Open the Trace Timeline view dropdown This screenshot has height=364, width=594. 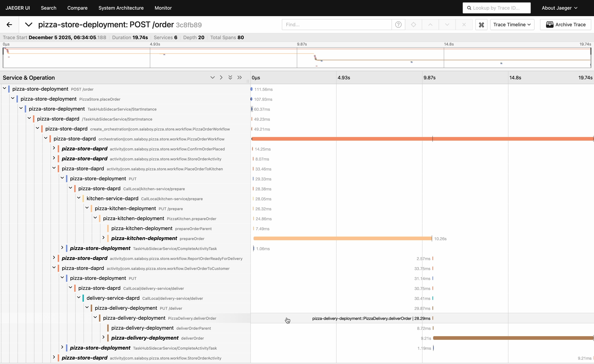(x=512, y=25)
